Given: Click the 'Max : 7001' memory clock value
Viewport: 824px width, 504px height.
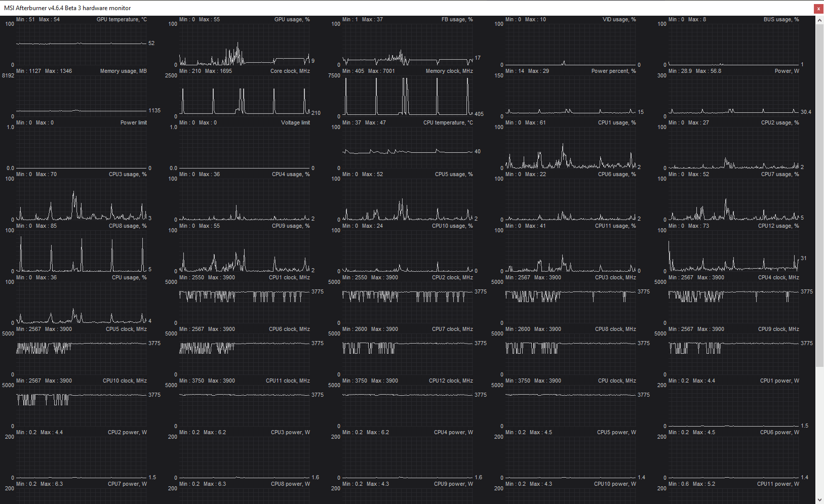Looking at the screenshot, I should 381,71.
